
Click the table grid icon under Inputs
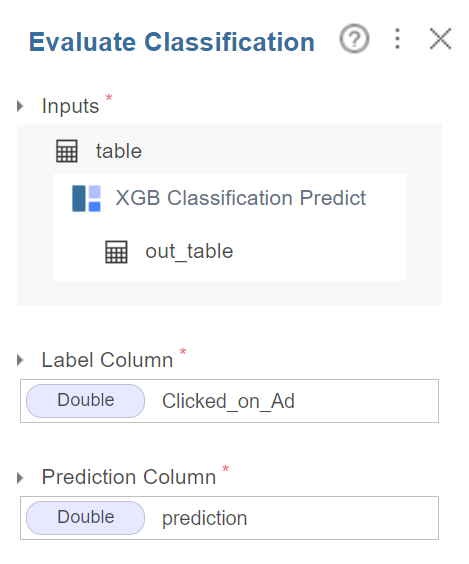click(67, 151)
